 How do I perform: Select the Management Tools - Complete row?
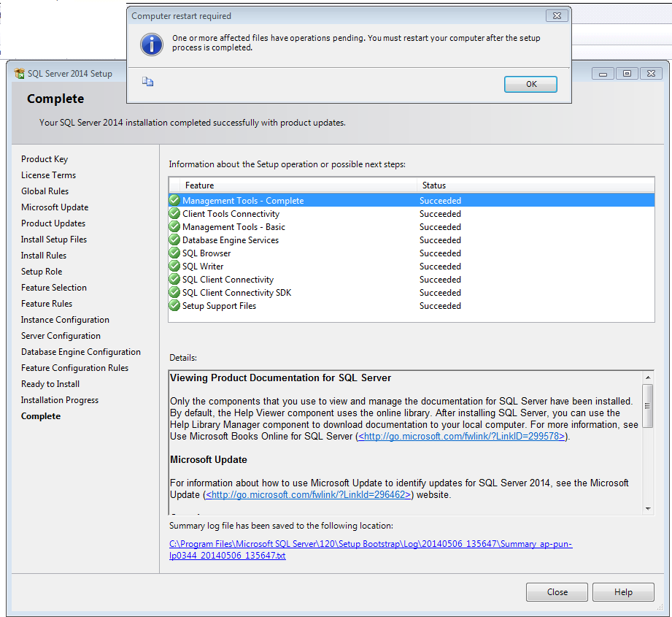tap(412, 200)
